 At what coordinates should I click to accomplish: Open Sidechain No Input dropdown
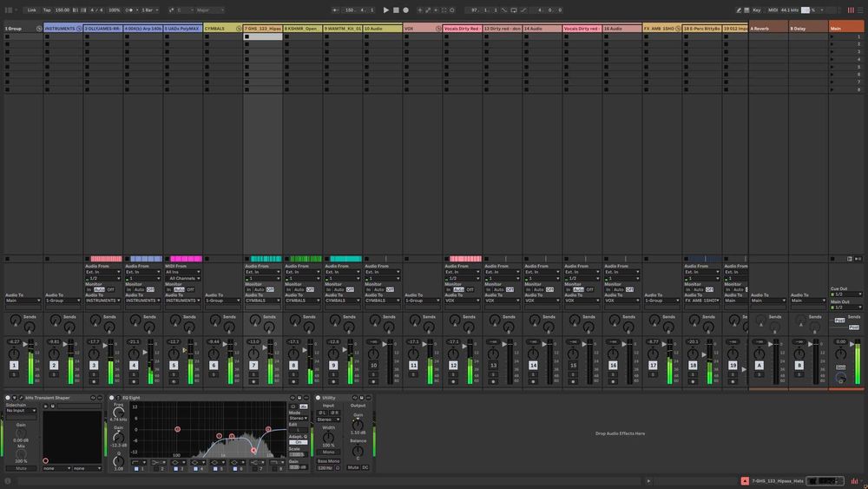click(x=21, y=411)
